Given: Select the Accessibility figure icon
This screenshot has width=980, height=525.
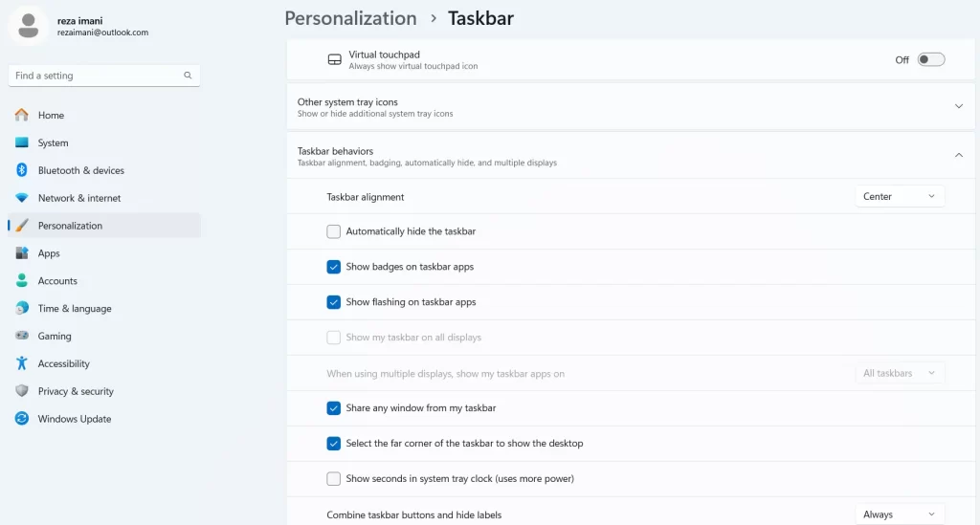Looking at the screenshot, I should (x=22, y=362).
